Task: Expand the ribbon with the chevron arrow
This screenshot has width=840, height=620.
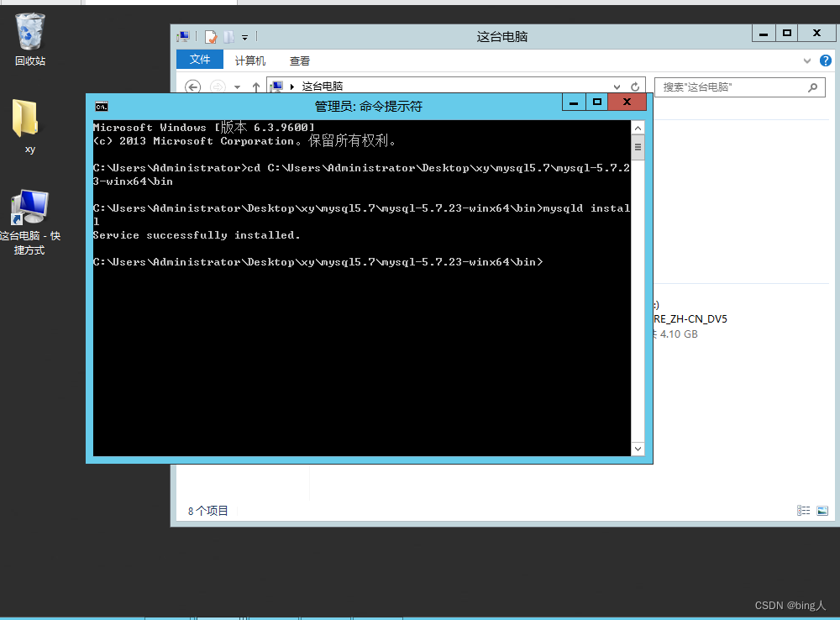Action: [806, 60]
